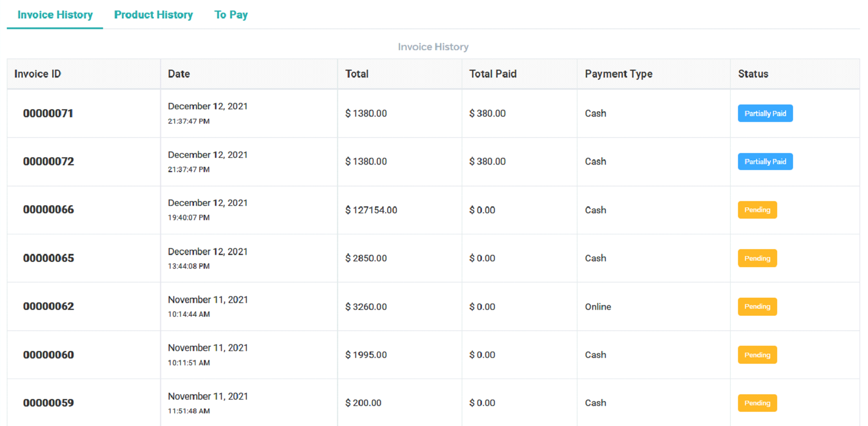Image resolution: width=868 pixels, height=426 pixels.
Task: Select the Invoice History tab
Action: [55, 15]
